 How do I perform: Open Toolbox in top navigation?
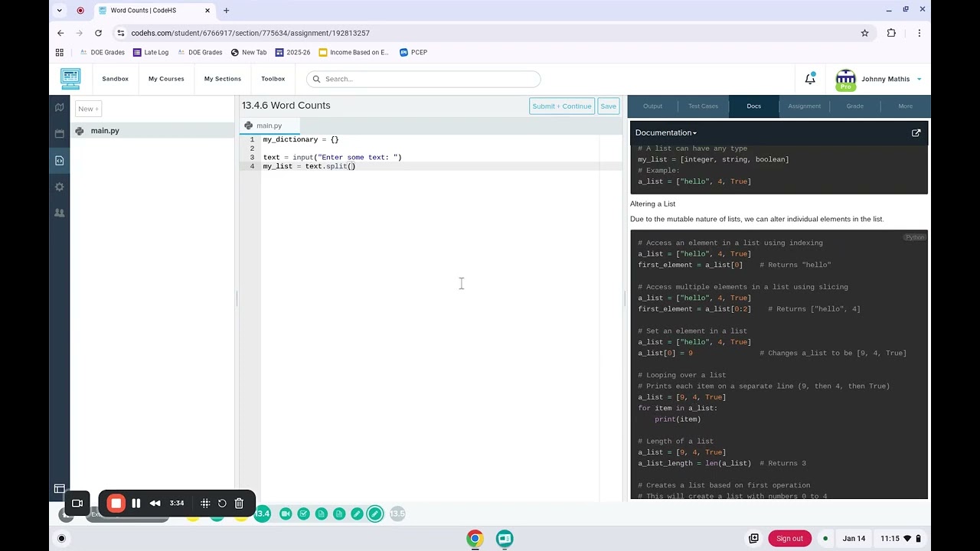pyautogui.click(x=273, y=79)
